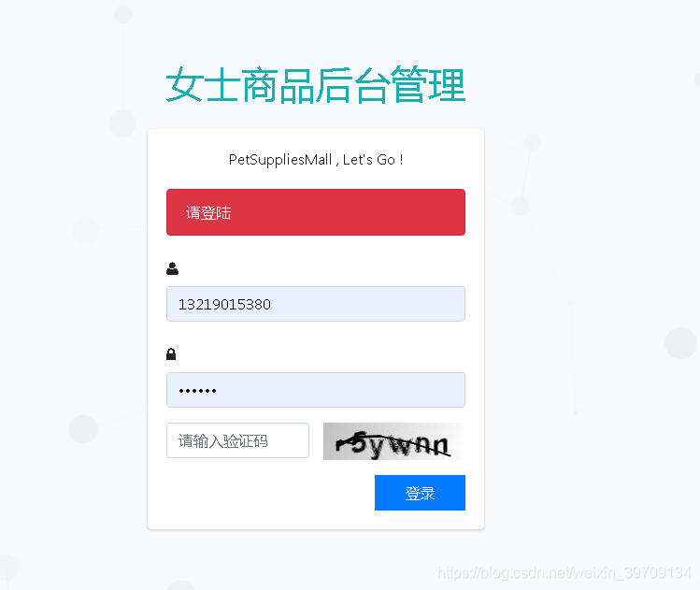The height and width of the screenshot is (590, 700).
Task: Focus the username field showing 13219015380
Action: (316, 304)
